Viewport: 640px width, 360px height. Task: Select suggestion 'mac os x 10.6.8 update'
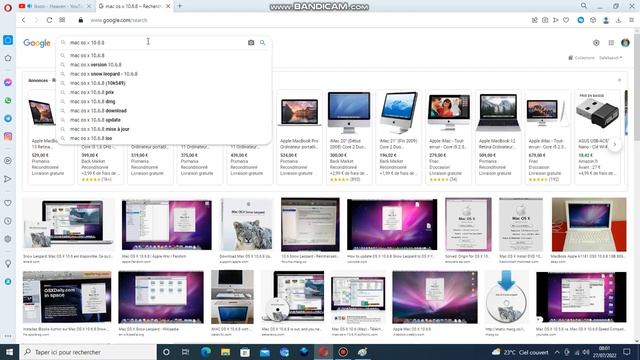click(165, 120)
